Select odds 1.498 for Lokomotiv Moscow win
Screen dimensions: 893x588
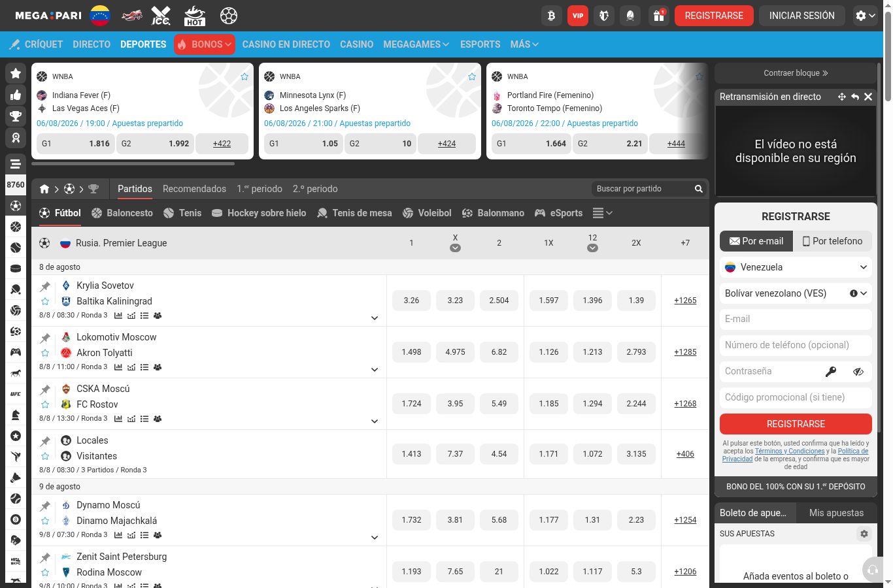coord(411,352)
